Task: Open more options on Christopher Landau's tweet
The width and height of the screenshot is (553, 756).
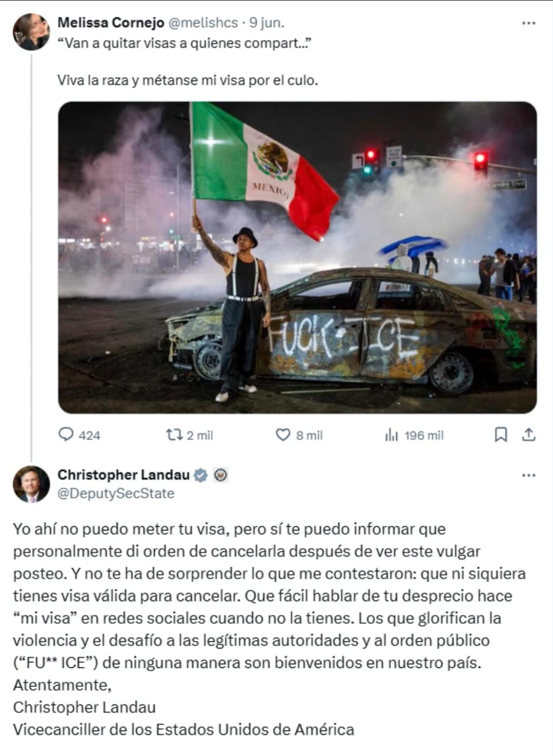Action: 529,475
